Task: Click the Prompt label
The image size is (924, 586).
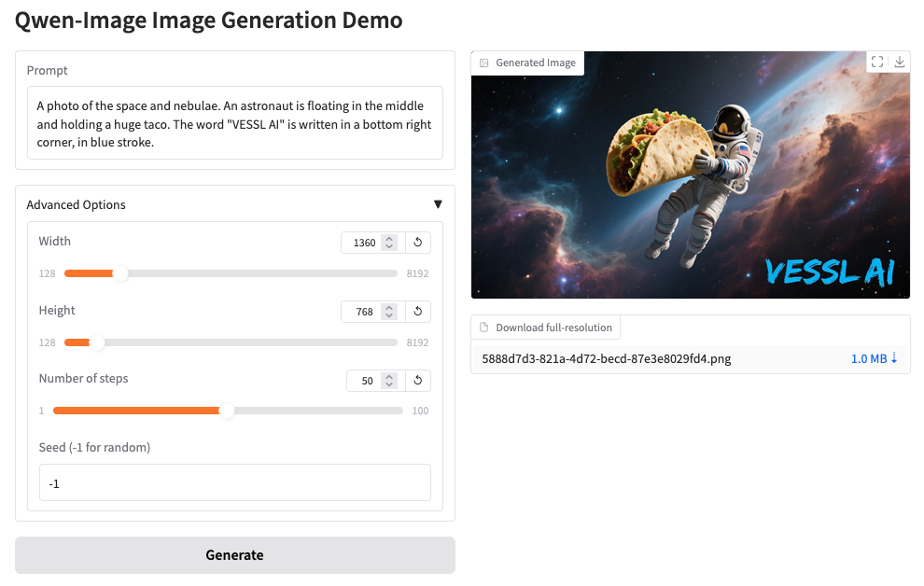Action: point(48,70)
